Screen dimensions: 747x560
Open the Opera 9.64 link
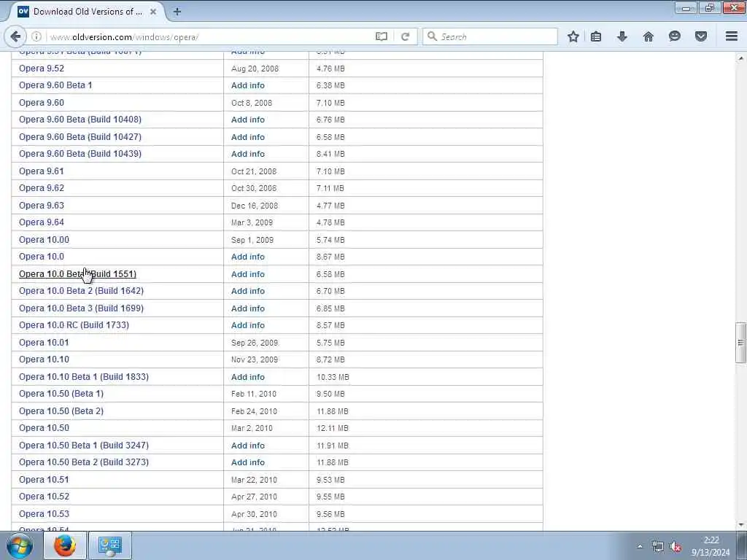(42, 222)
